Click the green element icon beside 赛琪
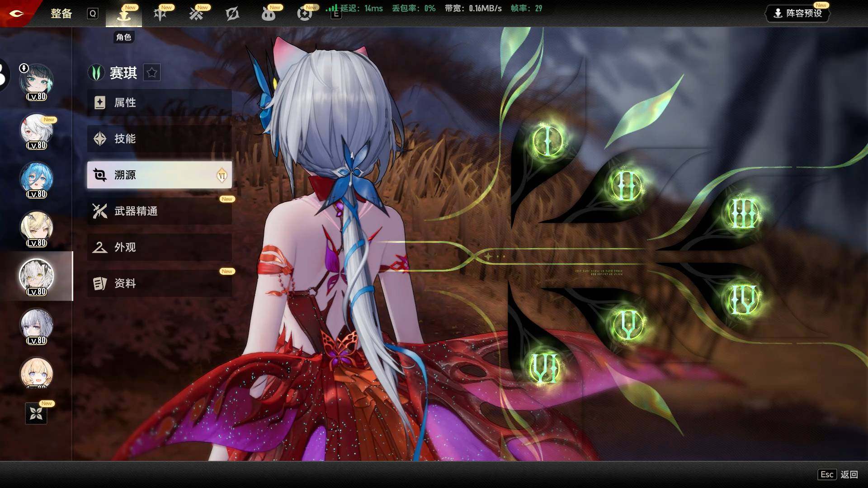Image resolution: width=868 pixels, height=488 pixels. [x=96, y=72]
